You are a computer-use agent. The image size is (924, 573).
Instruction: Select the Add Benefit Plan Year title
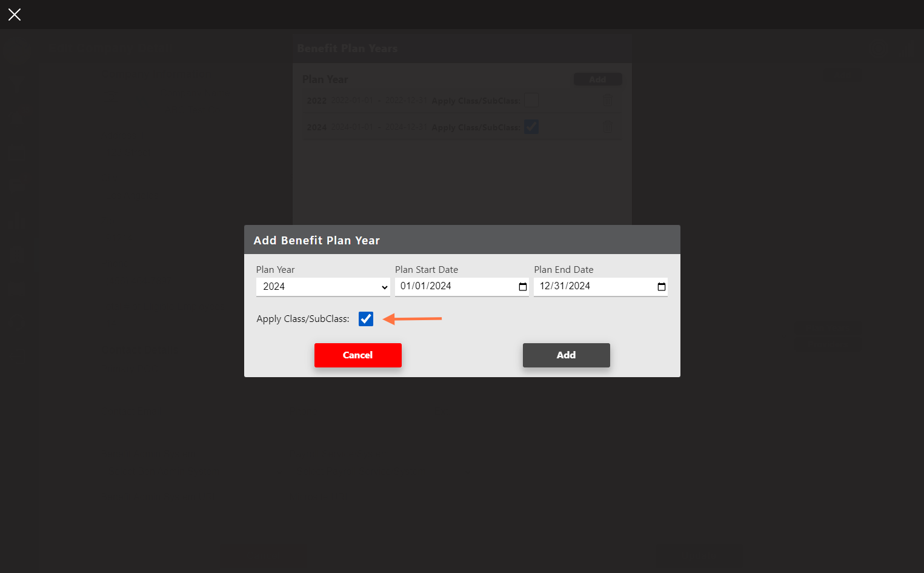317,240
